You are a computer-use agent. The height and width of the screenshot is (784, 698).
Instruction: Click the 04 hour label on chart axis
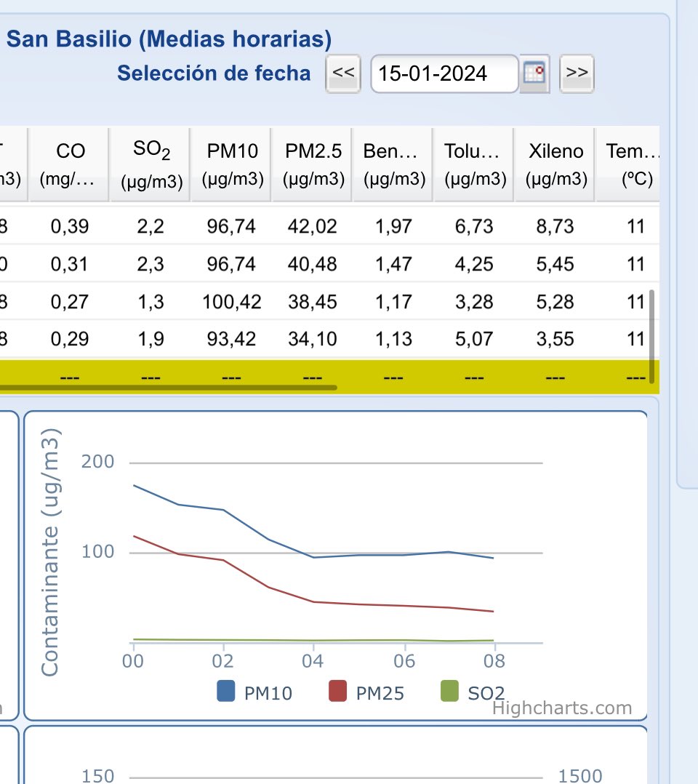[313, 661]
